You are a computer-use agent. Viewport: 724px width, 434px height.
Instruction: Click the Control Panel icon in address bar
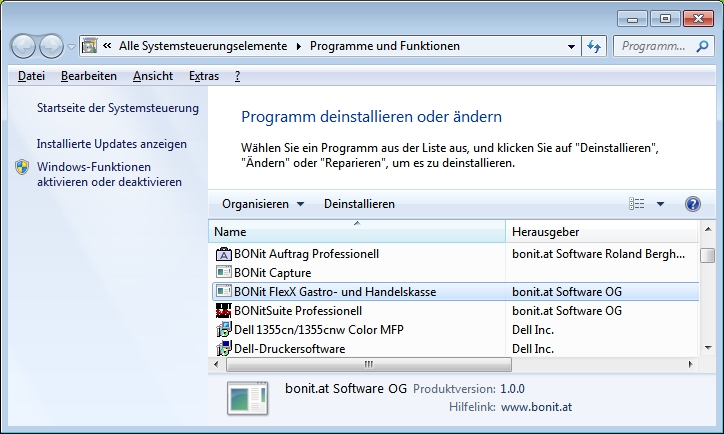pos(90,46)
